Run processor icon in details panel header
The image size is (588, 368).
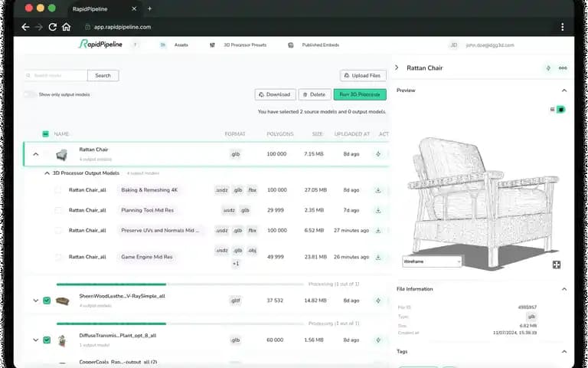548,68
